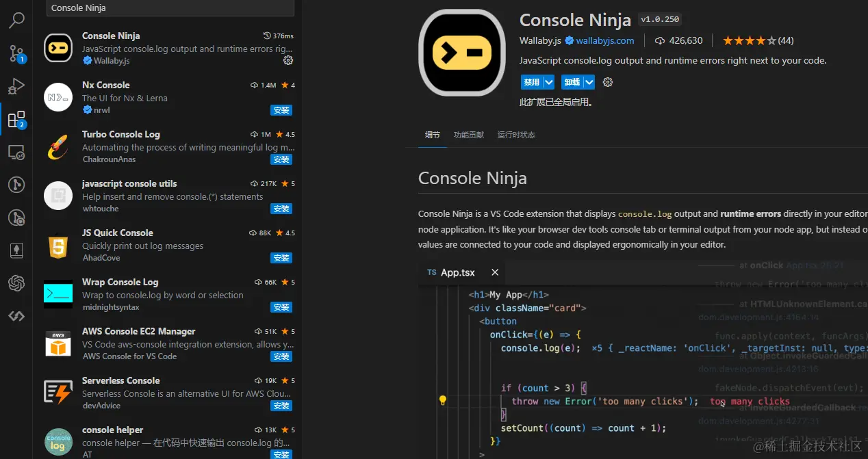Switch to the 细节 details tab
The width and height of the screenshot is (868, 459).
coord(433,135)
